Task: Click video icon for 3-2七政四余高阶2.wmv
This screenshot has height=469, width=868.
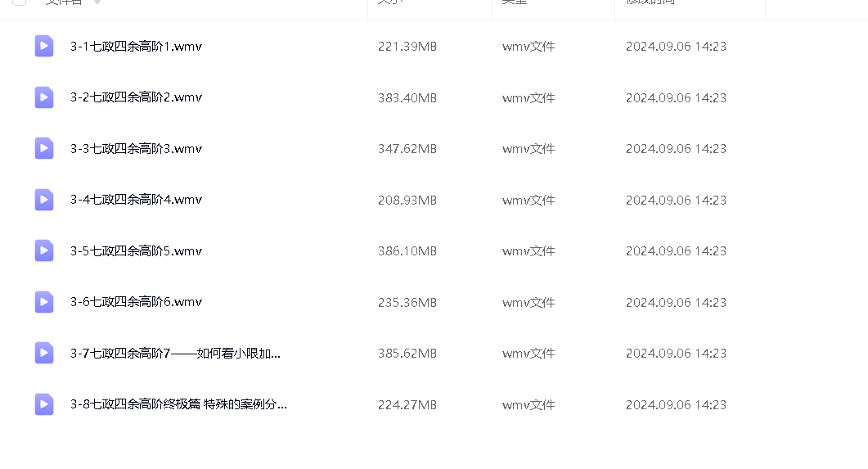Action: [x=43, y=97]
